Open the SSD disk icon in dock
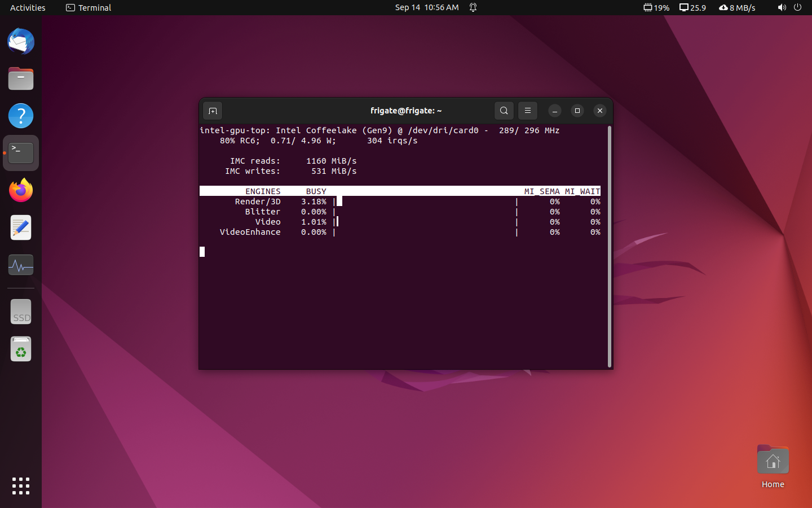 point(20,312)
